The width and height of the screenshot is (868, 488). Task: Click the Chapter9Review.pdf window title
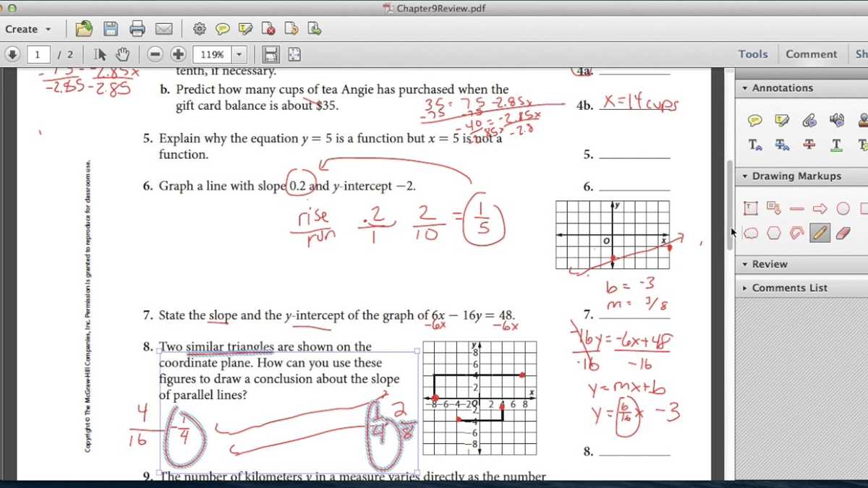[441, 8]
